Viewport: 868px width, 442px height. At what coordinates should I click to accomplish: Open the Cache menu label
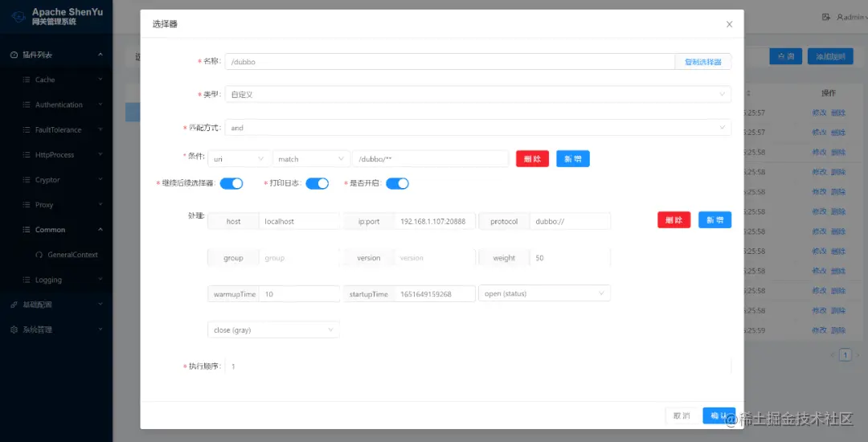point(45,80)
